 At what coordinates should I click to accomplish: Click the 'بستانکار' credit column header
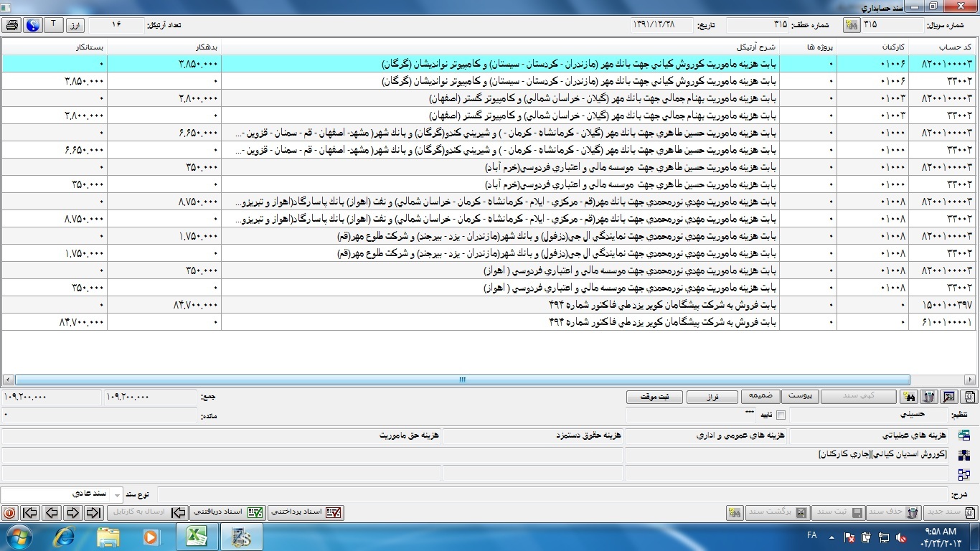[55, 47]
